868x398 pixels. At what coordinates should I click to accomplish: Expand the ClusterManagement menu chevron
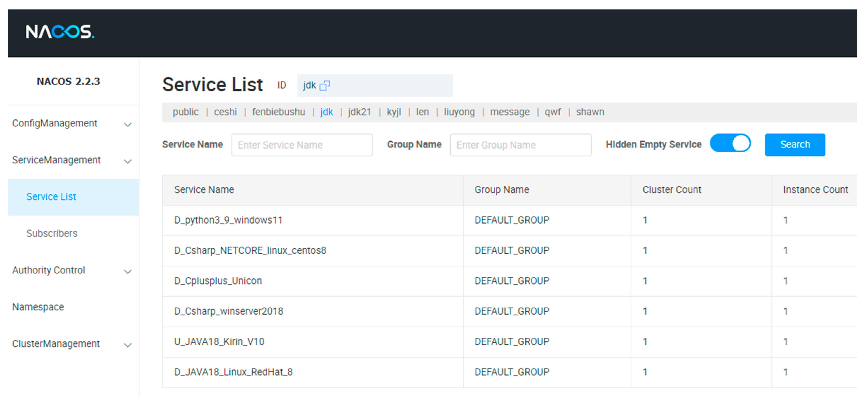coord(128,345)
